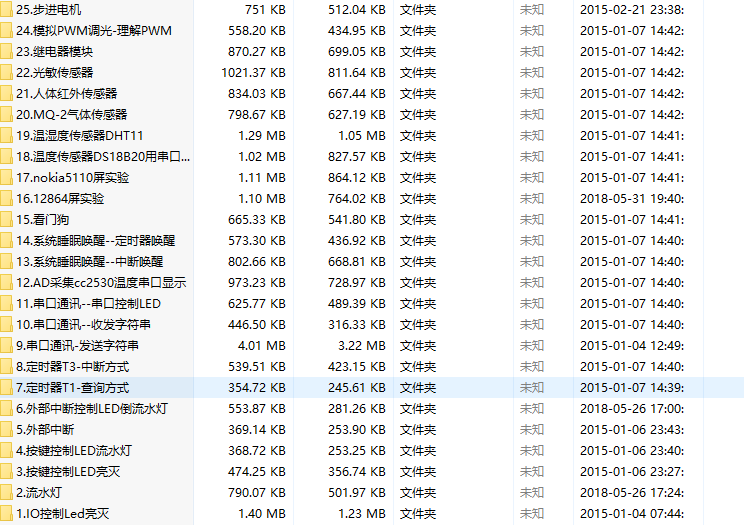Screen dimensions: 744x525
Task: Select the 19.温湿度传感器DHT11 folder name
Action: [80, 135]
